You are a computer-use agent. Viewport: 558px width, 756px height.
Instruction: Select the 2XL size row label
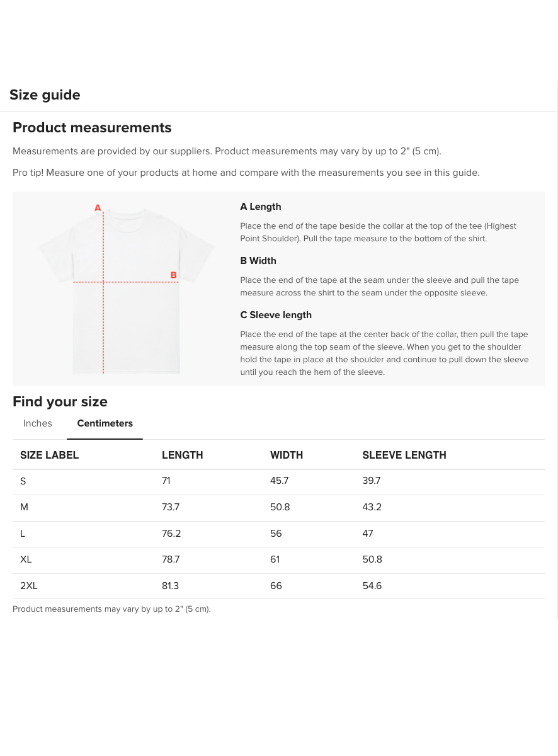coord(29,586)
